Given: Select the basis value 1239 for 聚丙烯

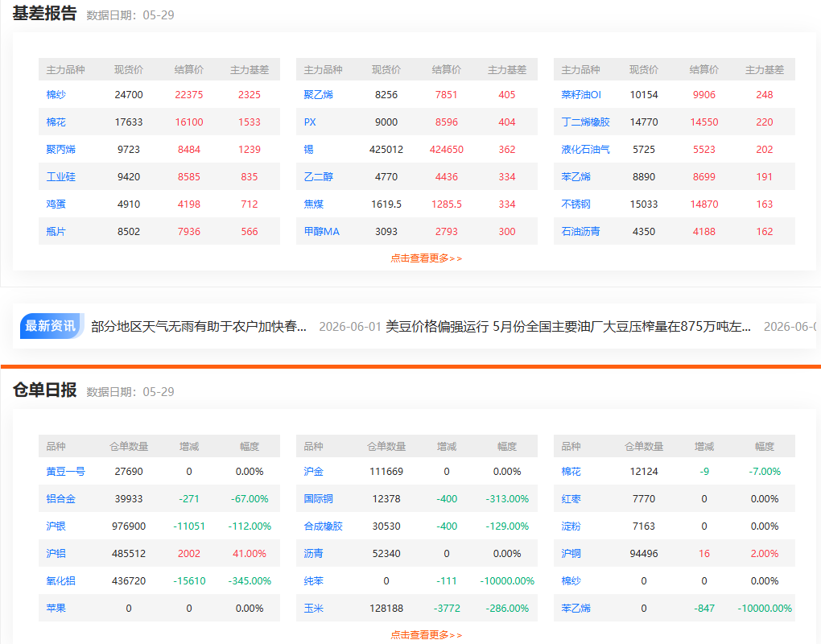Looking at the screenshot, I should click(250, 149).
